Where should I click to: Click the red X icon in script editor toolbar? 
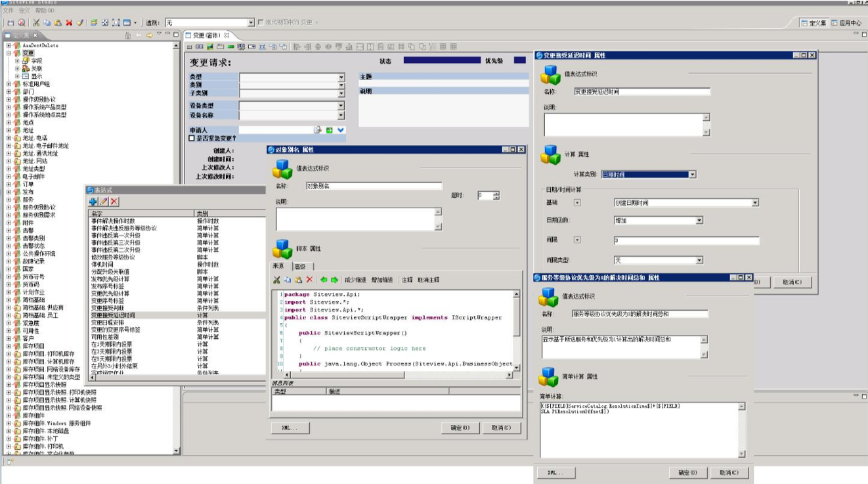pyautogui.click(x=309, y=280)
